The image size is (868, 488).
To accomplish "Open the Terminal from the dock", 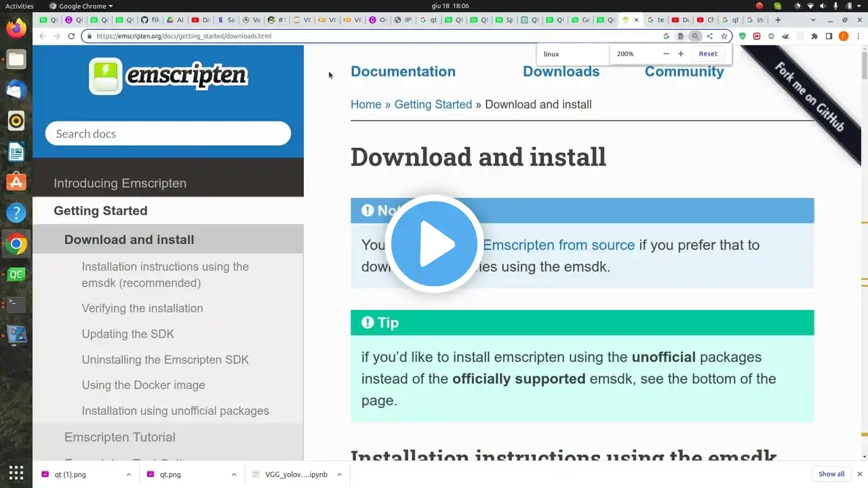I will click(x=16, y=305).
